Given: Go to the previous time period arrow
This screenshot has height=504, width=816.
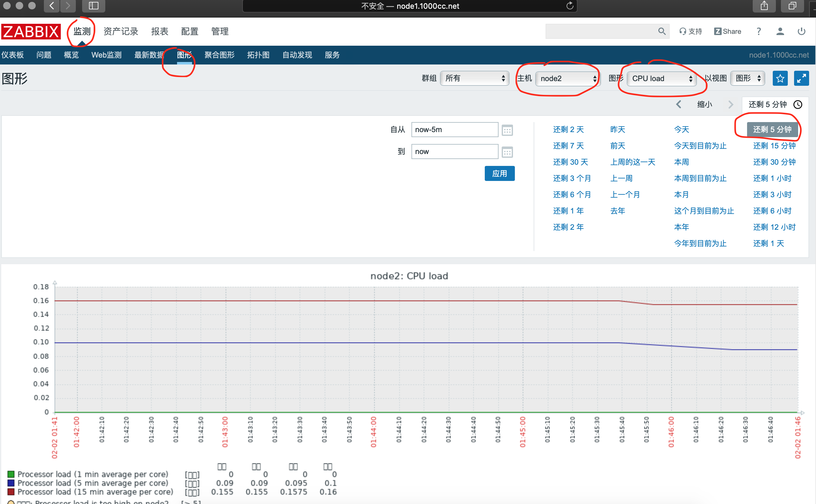Looking at the screenshot, I should tap(678, 105).
